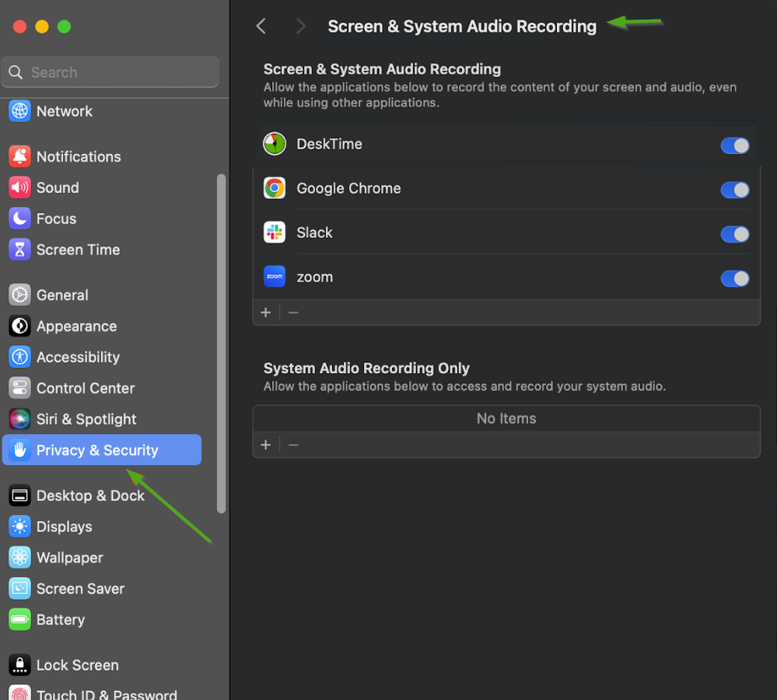Click the zoom app icon

click(275, 277)
